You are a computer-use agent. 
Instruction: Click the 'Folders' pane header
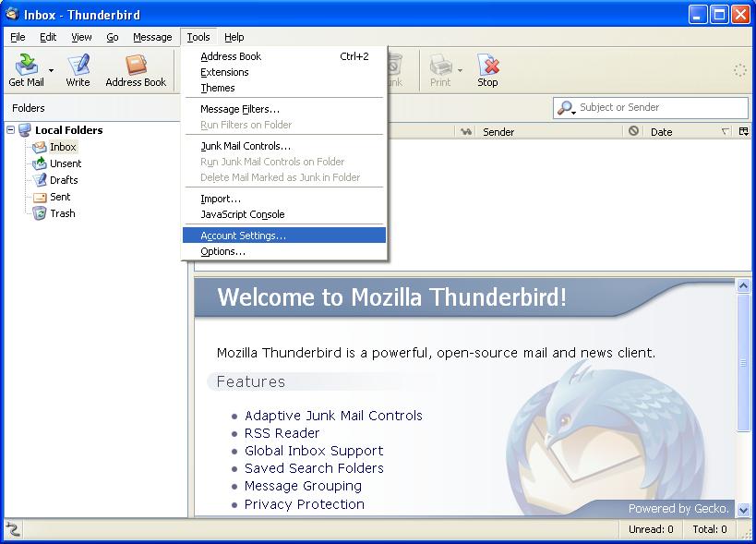29,108
